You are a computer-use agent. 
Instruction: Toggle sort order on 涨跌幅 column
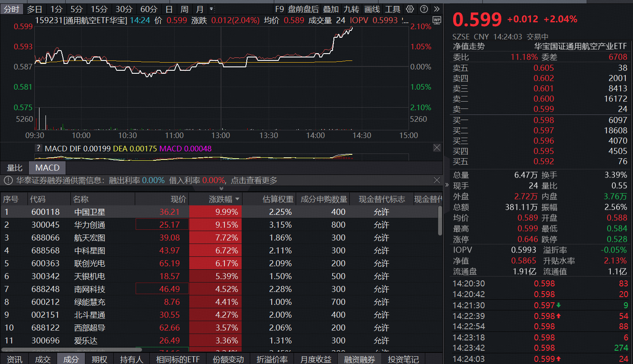[x=219, y=199]
